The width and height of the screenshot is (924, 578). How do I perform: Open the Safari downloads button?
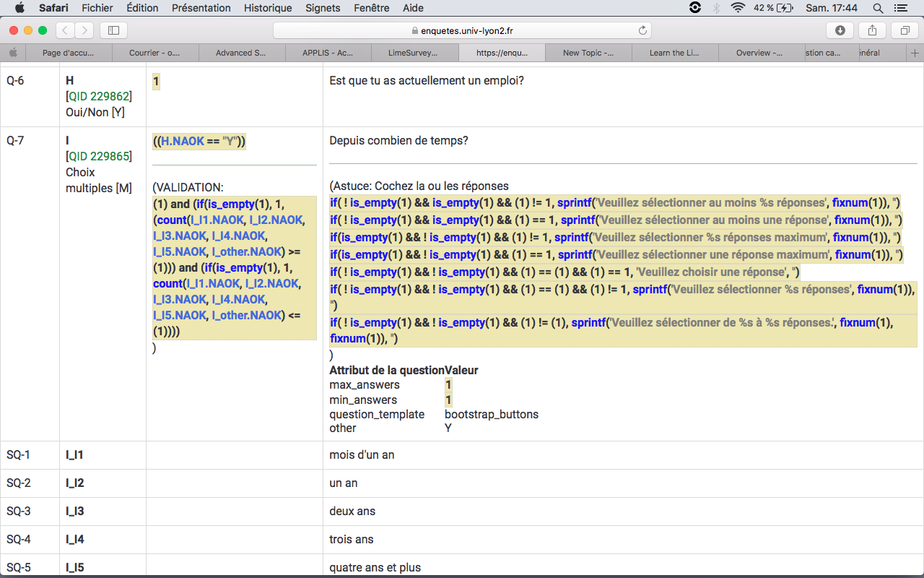click(x=840, y=30)
